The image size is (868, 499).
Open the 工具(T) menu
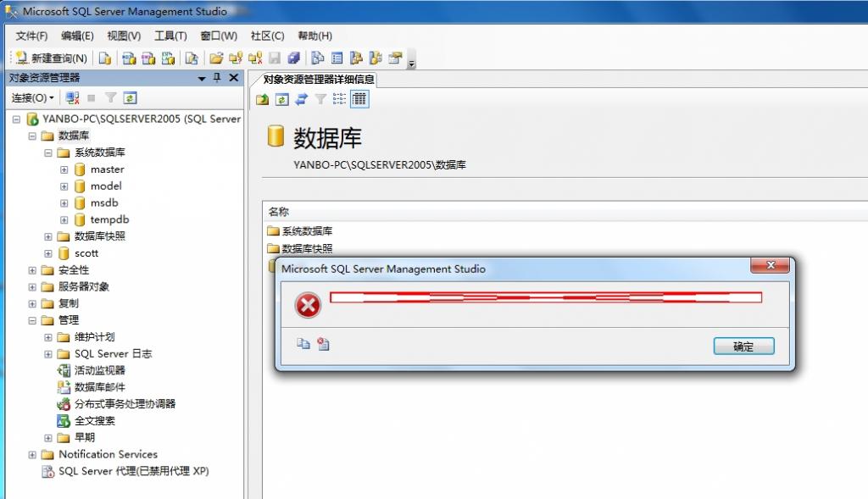pos(170,36)
